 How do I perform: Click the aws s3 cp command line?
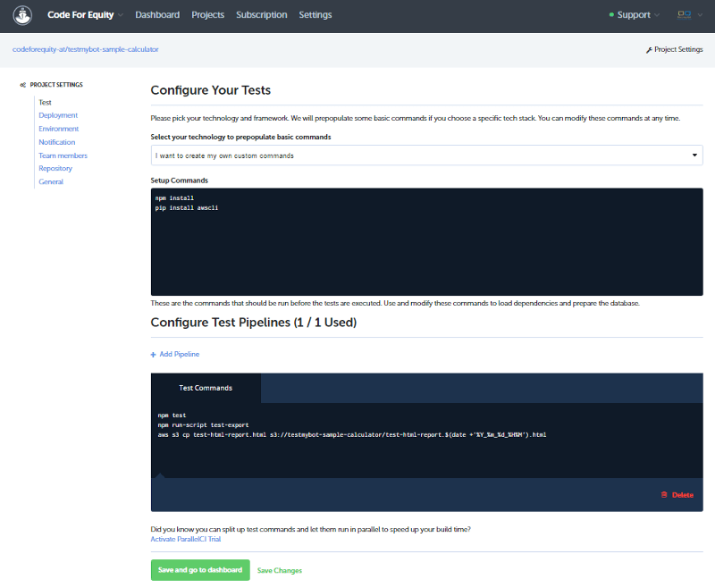(x=352, y=435)
